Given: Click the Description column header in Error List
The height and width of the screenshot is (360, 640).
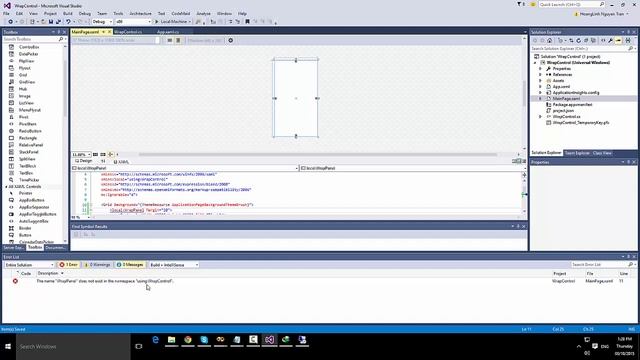Looking at the screenshot, I should [x=48, y=273].
